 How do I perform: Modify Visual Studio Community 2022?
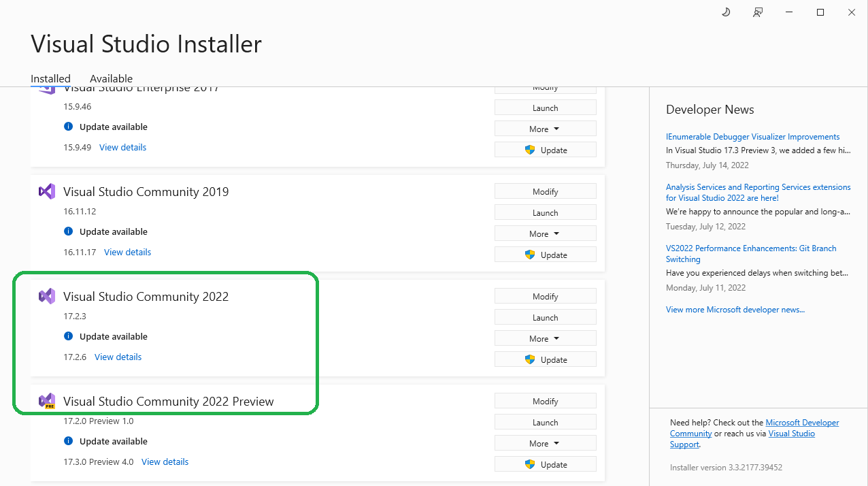[546, 296]
